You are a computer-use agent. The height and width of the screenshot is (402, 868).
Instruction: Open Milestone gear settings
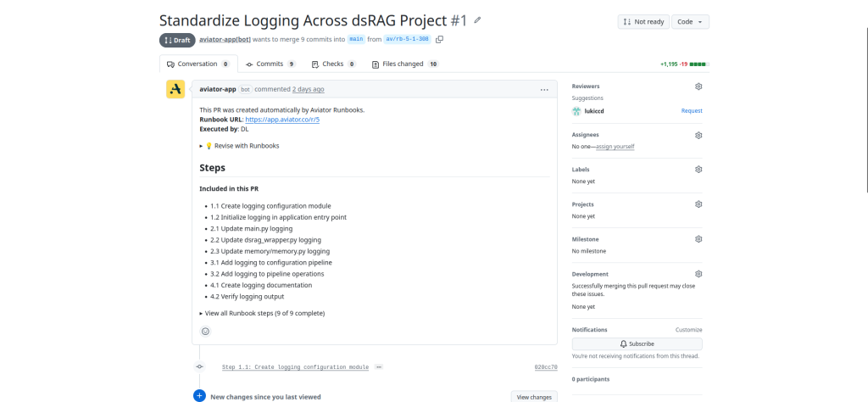point(698,239)
